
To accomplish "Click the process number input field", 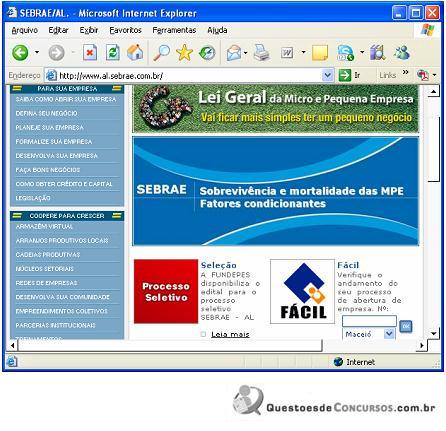I will click(369, 321).
